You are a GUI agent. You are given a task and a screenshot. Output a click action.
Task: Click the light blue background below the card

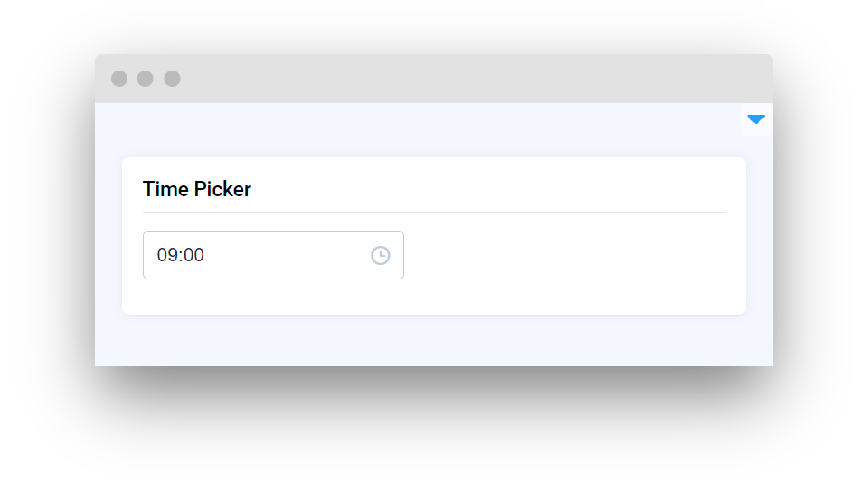pos(434,342)
